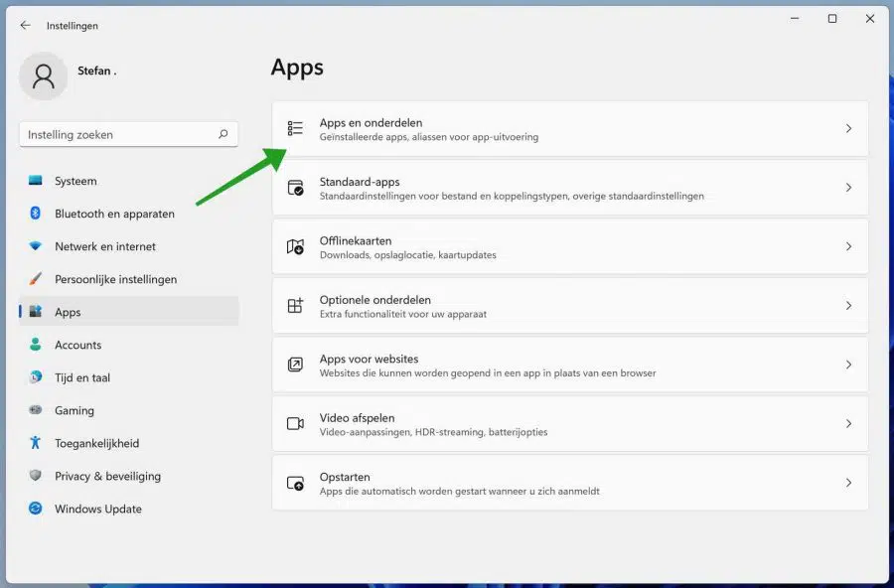Click the Persoonlijke instellingen brush icon
894x588 pixels.
click(x=36, y=279)
